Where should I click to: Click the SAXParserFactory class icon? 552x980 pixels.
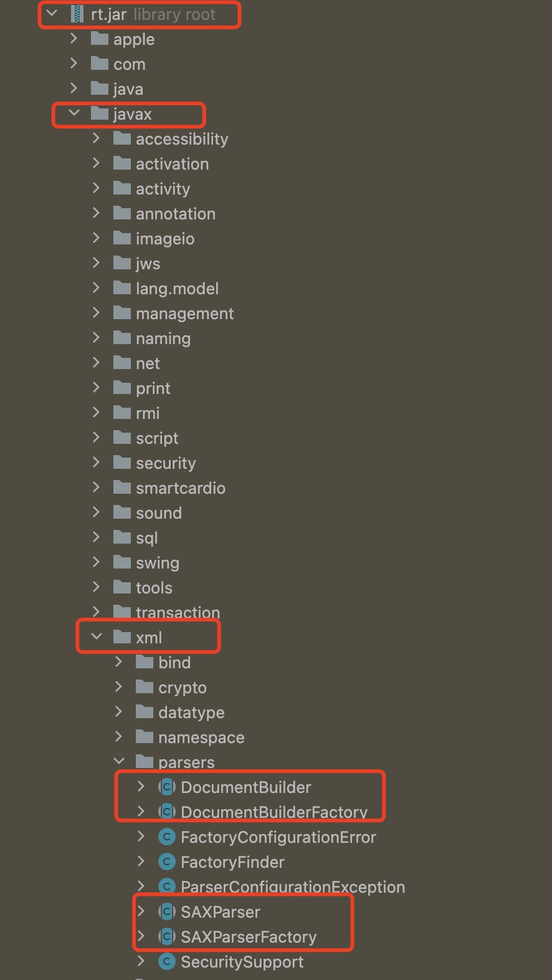tap(166, 937)
